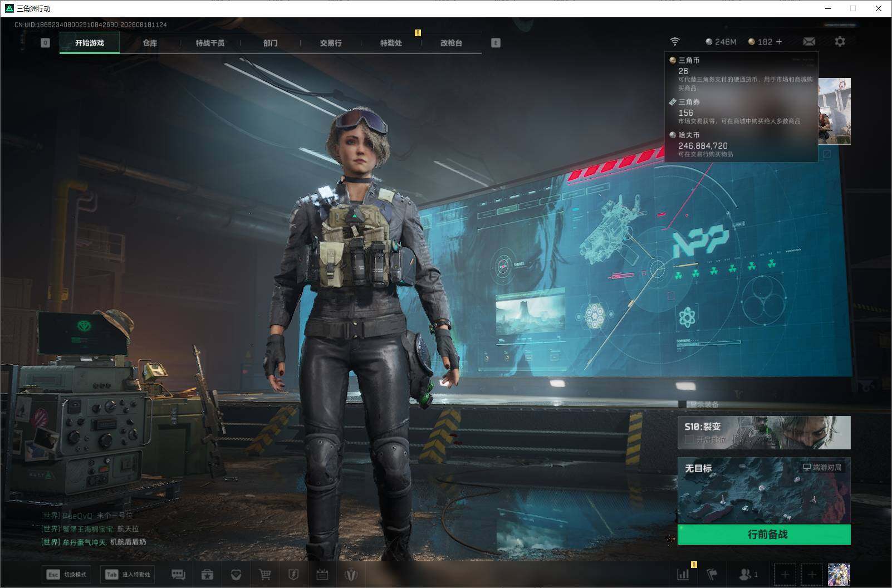The image size is (892, 588).
Task: Click the 三角券 ticket icon in popup
Action: pyautogui.click(x=673, y=102)
